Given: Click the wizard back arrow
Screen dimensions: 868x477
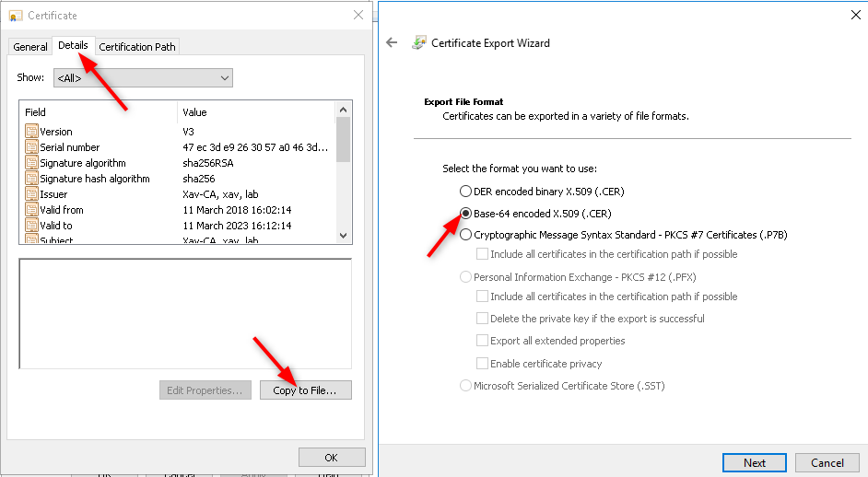Looking at the screenshot, I should tap(392, 43).
